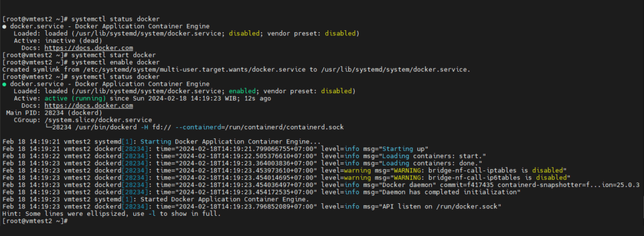Place cursor at the last empty shell prompt
644x236 pixels.
click(x=69, y=221)
